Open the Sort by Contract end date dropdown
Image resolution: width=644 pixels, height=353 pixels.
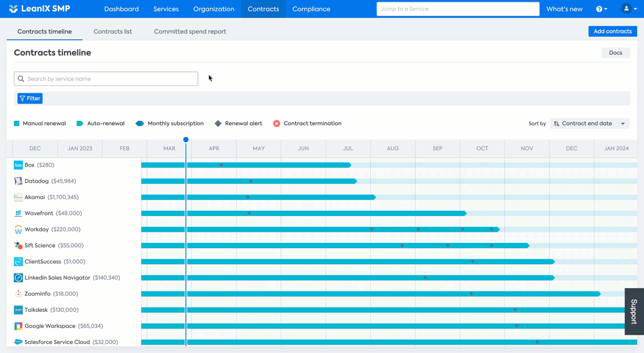pyautogui.click(x=589, y=123)
